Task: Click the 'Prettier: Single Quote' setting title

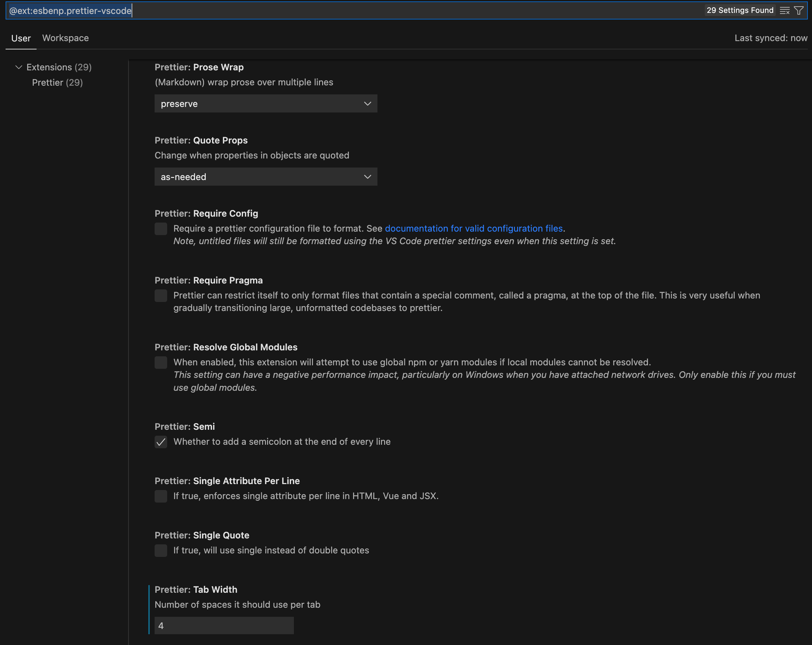Action: (202, 535)
